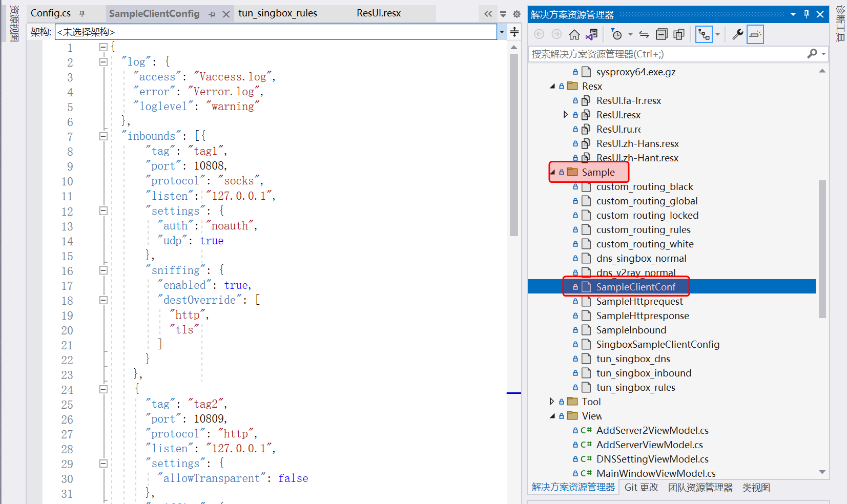The width and height of the screenshot is (847, 504).
Task: Open Properties via the wrench icon
Action: (x=737, y=35)
